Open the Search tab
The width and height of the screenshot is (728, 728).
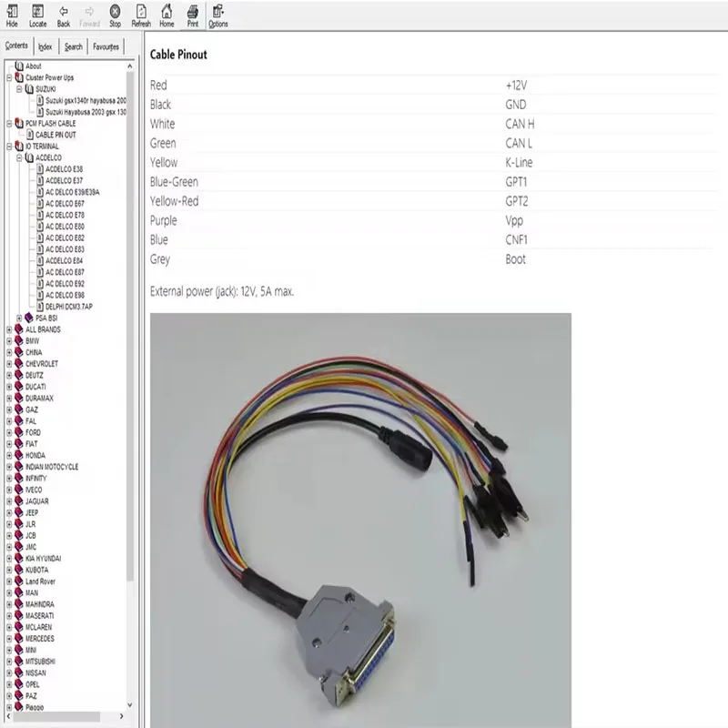pyautogui.click(x=73, y=45)
